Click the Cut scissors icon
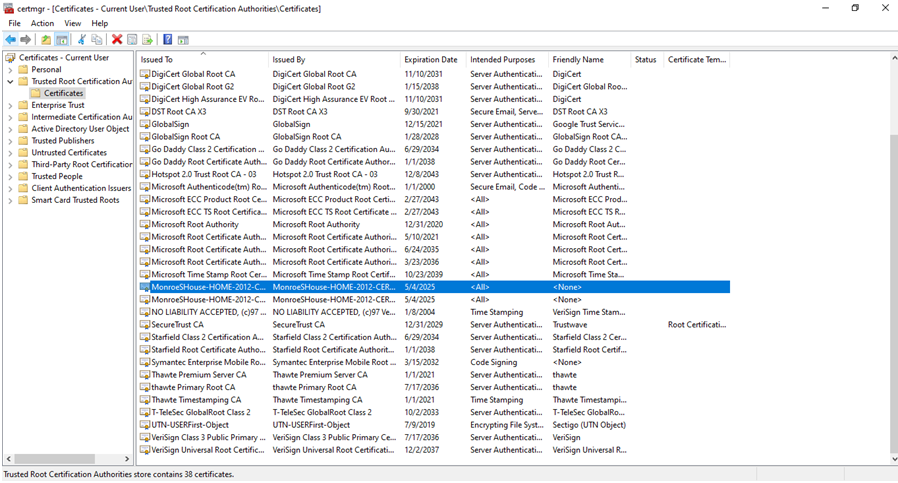This screenshot has width=898, height=483. point(82,40)
